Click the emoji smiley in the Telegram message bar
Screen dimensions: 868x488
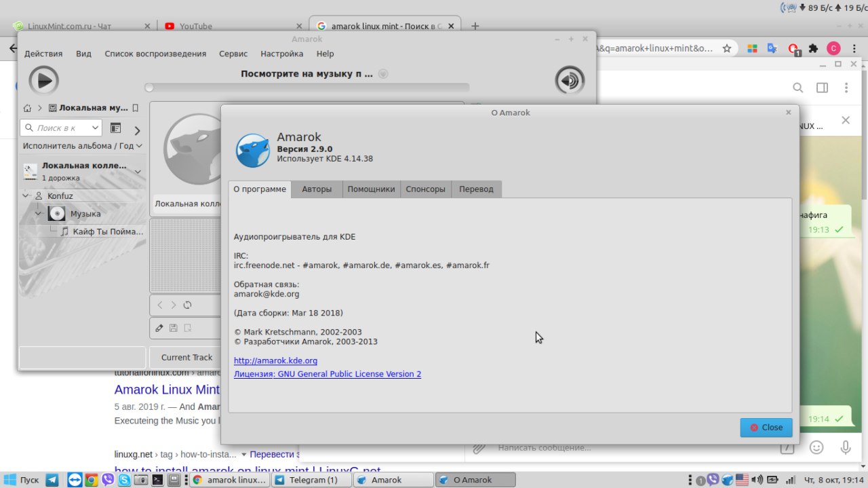[x=816, y=447]
